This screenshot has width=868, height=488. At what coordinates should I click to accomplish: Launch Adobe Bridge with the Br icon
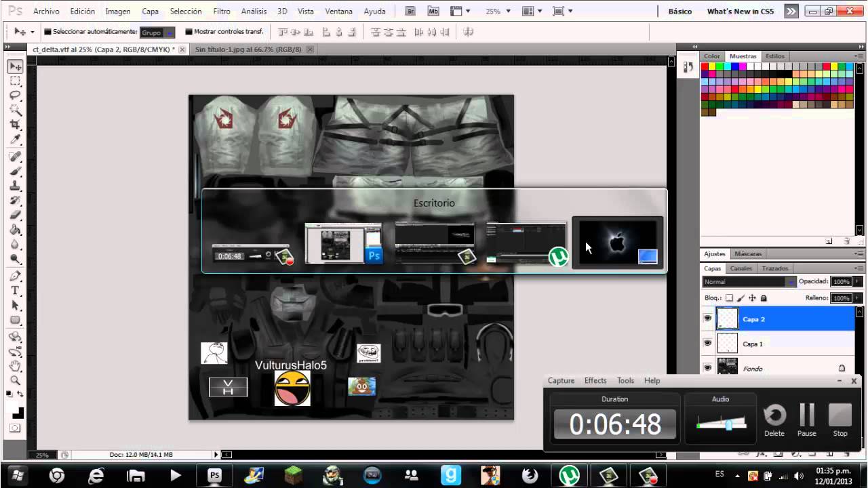click(x=410, y=12)
